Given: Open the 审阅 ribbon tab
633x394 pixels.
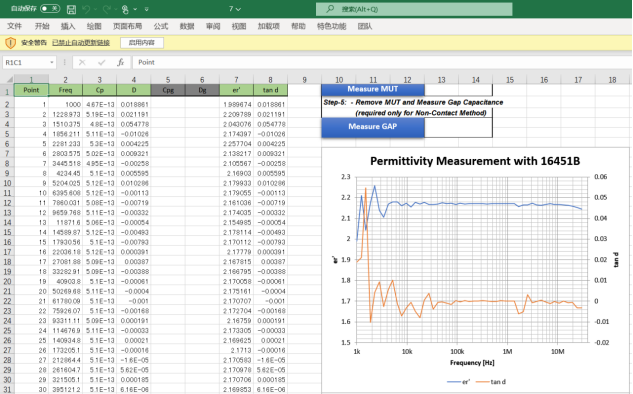Looking at the screenshot, I should tap(213, 26).
